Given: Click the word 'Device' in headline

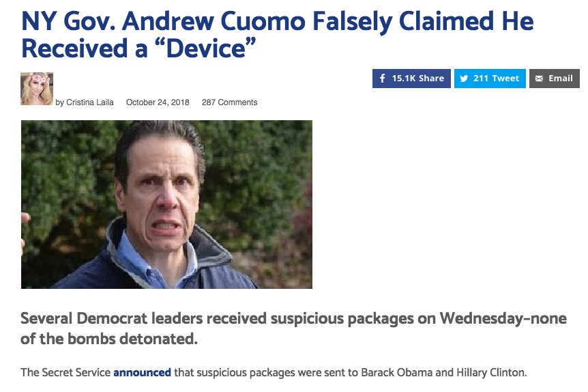Looking at the screenshot, I should pos(206,48).
